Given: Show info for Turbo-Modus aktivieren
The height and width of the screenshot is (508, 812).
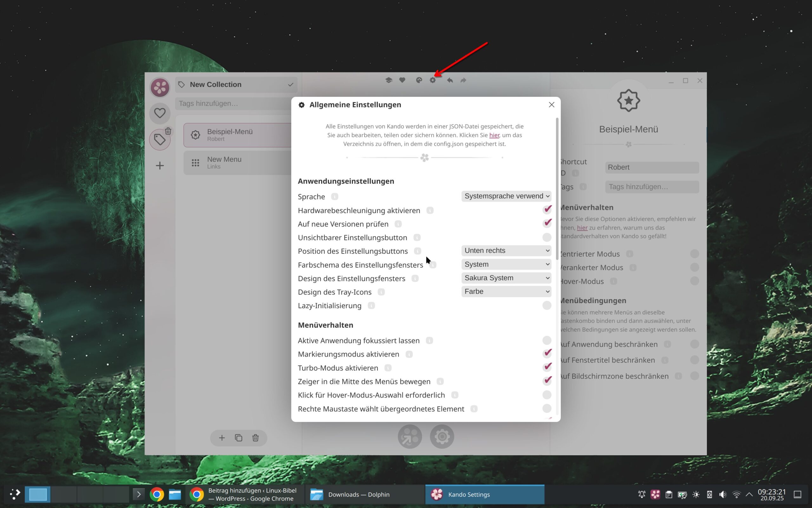Looking at the screenshot, I should 388,368.
